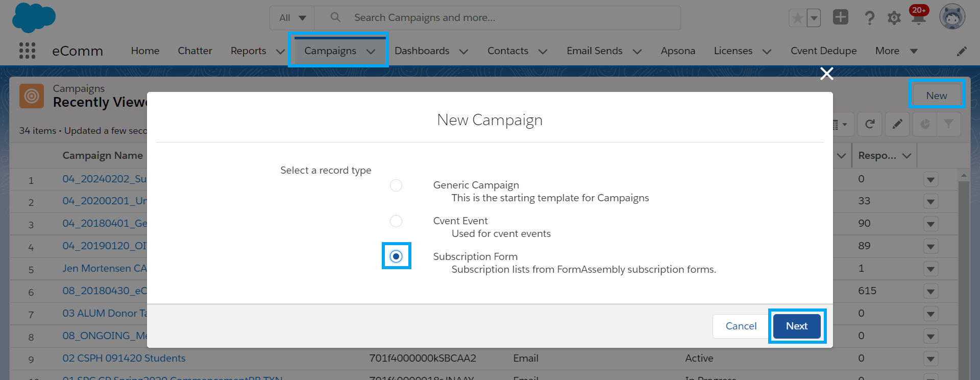980x380 pixels.
Task: Expand the Dashboards tab chevron
Action: point(463,51)
